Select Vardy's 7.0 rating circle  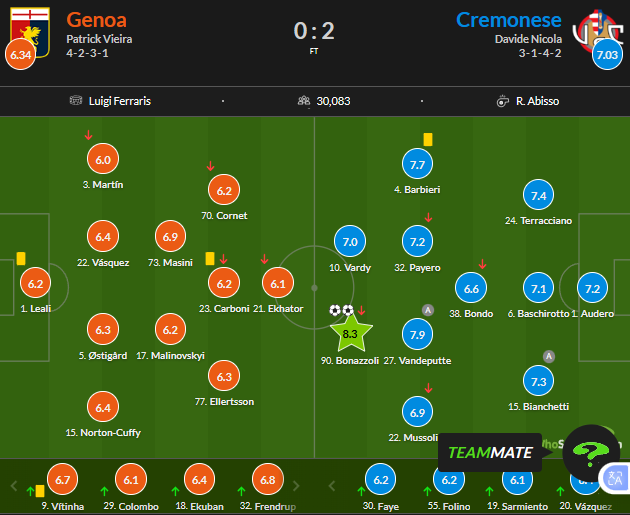coord(350,242)
